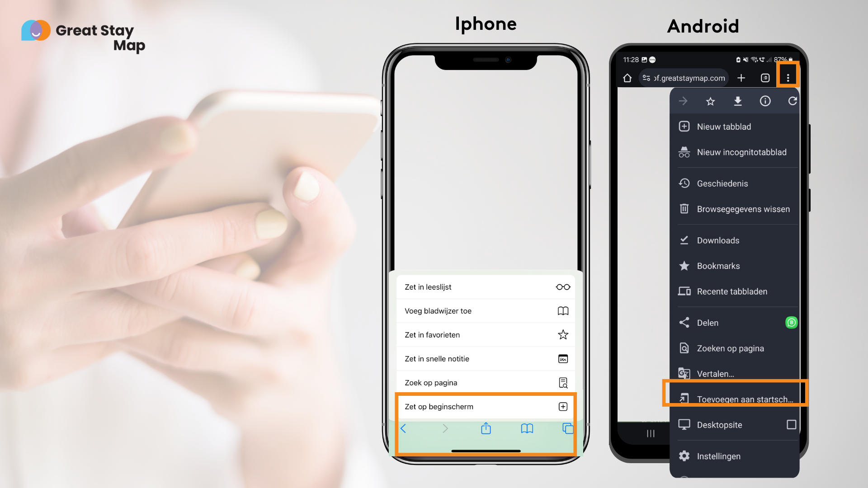Click the Zet op beginscherm option
868x488 pixels.
(x=485, y=406)
